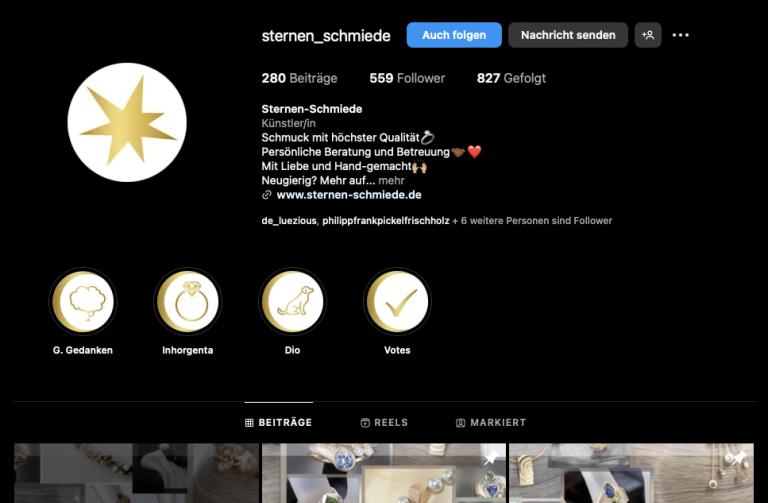Click the gold star profile picture
Viewport: 768px width, 503px height.
pyautogui.click(x=127, y=122)
